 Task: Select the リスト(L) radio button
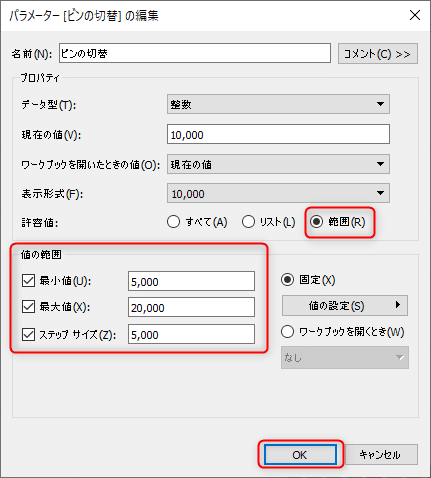pyautogui.click(x=248, y=222)
